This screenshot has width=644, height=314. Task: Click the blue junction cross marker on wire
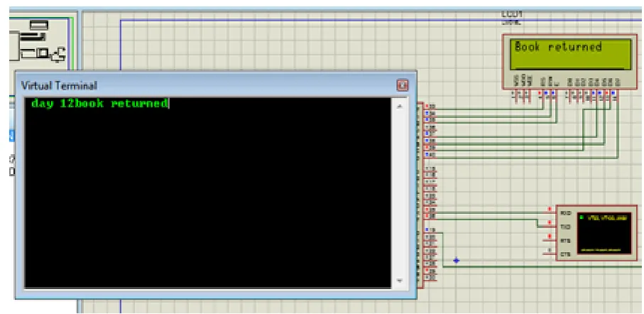[x=457, y=260]
